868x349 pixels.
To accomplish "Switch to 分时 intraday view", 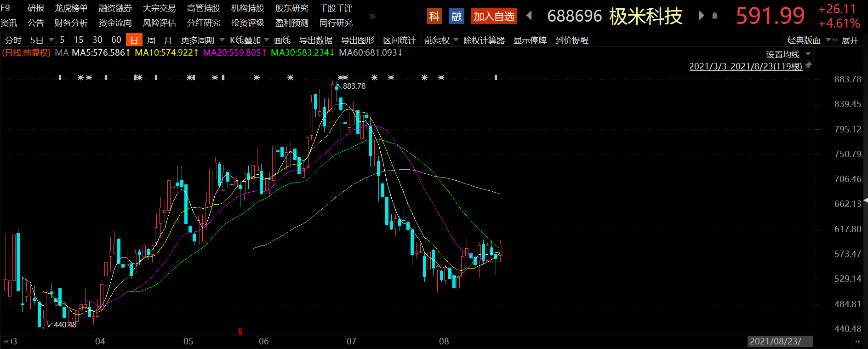I will click(x=13, y=40).
